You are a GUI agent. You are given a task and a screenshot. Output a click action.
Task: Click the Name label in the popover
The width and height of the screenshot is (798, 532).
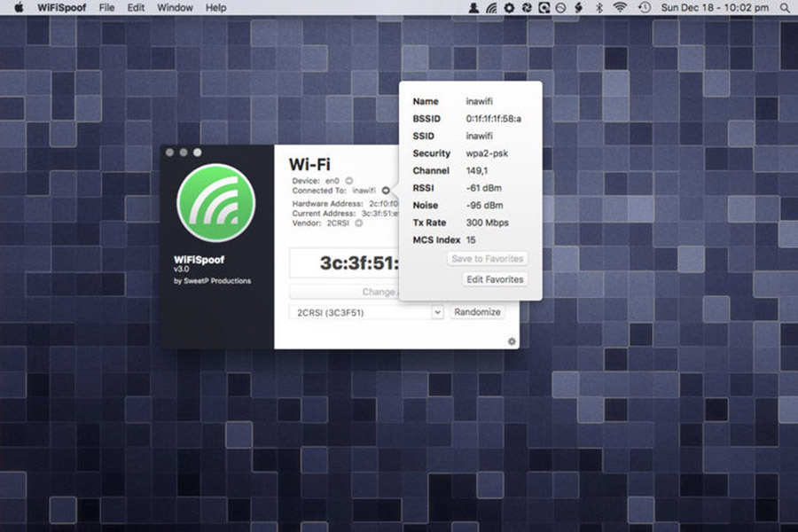(426, 101)
